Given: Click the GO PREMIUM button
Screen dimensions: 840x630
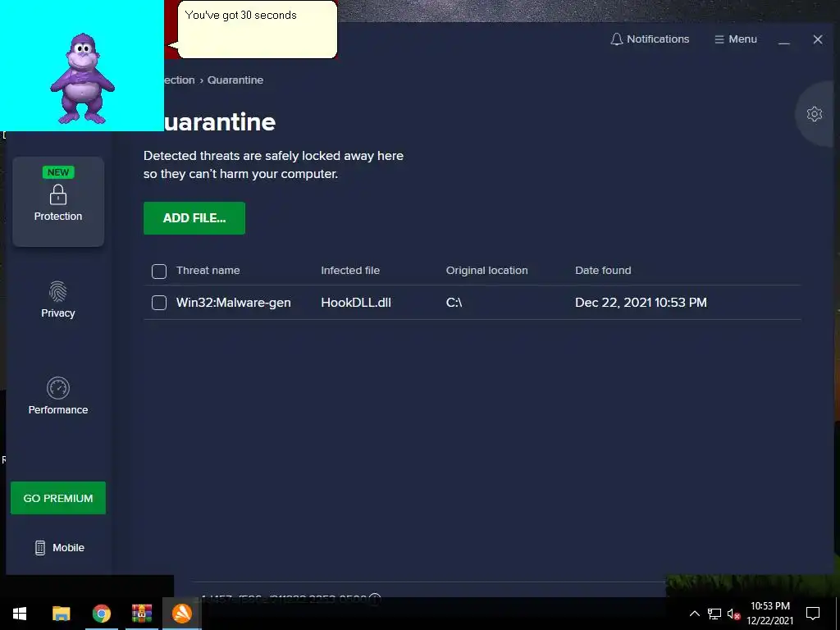Looking at the screenshot, I should 58,498.
